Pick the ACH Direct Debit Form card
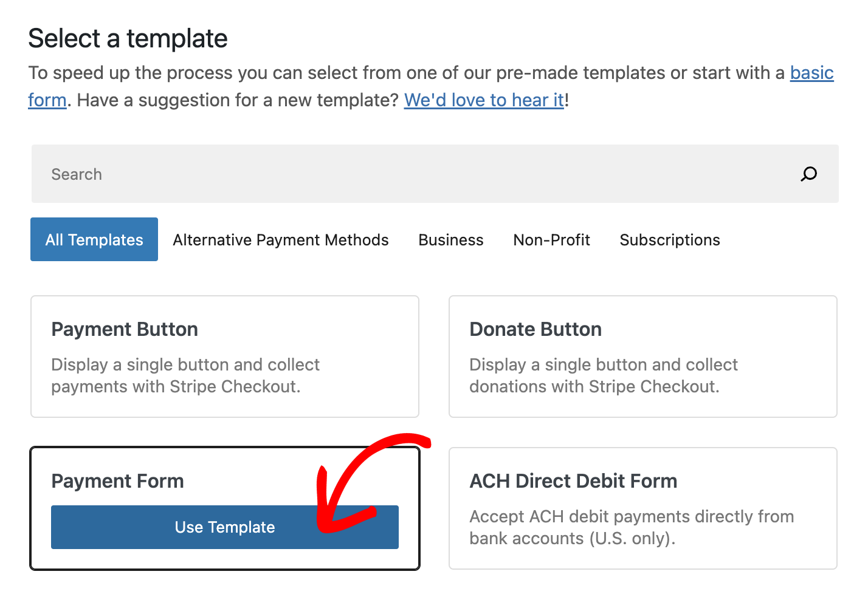868x594 pixels. [642, 508]
